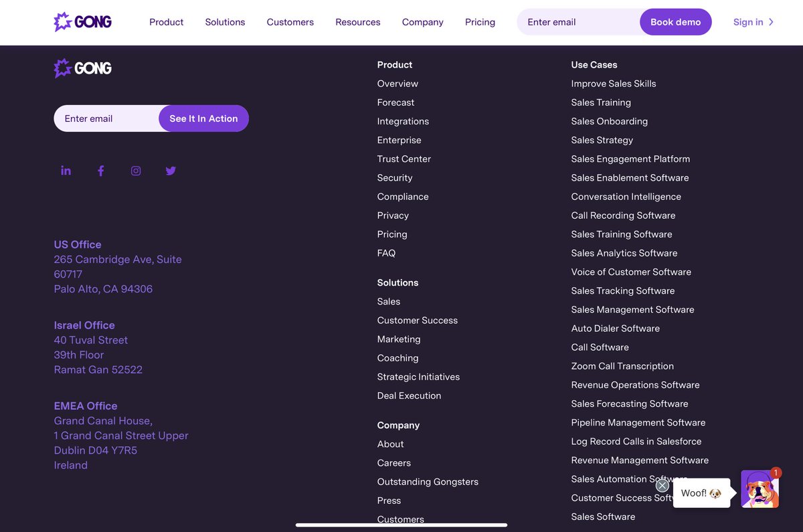Screen dimensions: 803x532
Task: Click the Israel Office heading
Action: pos(84,325)
